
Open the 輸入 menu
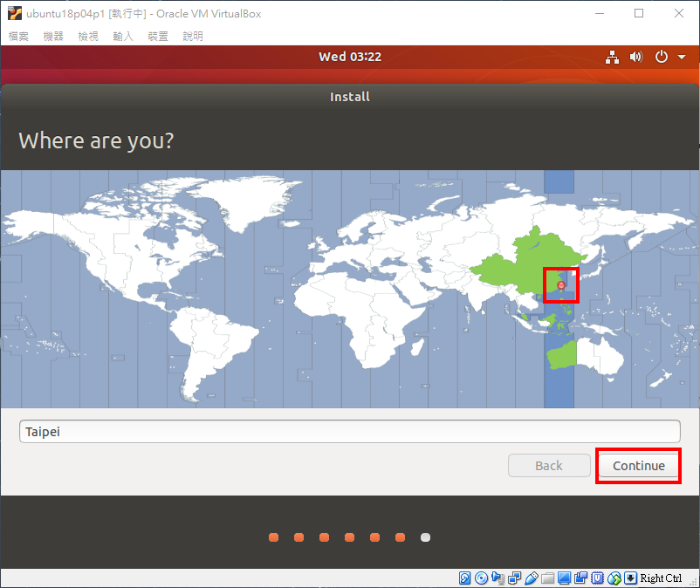pyautogui.click(x=123, y=36)
